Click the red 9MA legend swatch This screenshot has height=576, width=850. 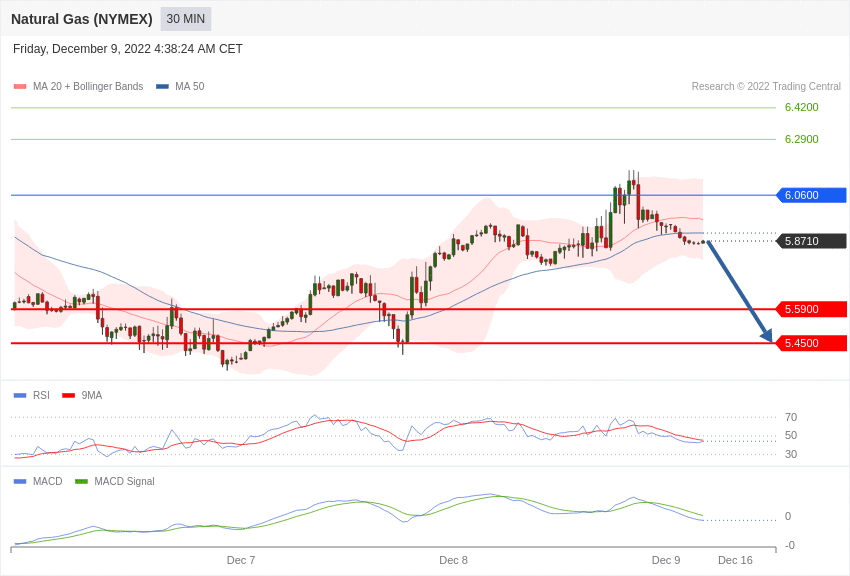tap(69, 396)
